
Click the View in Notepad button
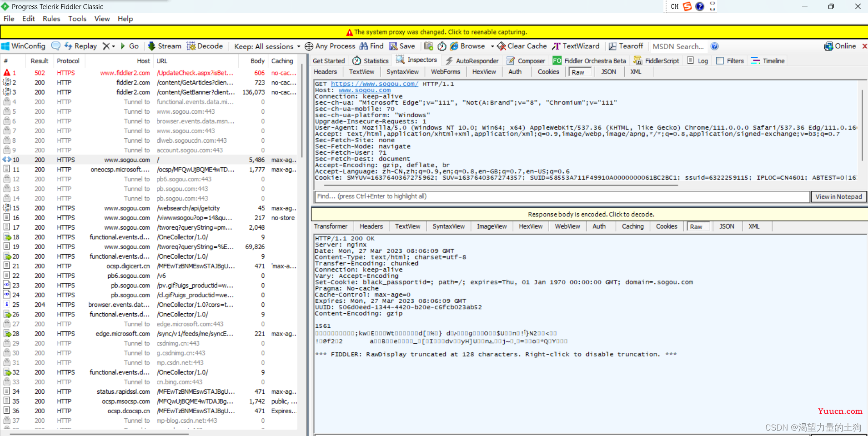[838, 196]
